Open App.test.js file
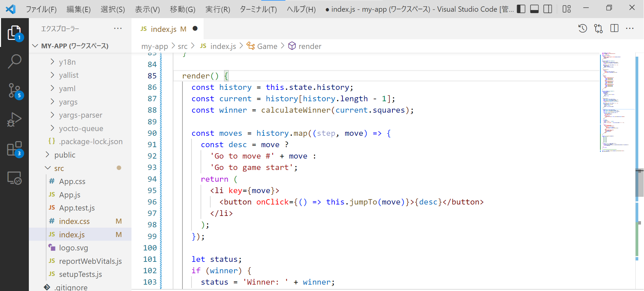 click(80, 208)
